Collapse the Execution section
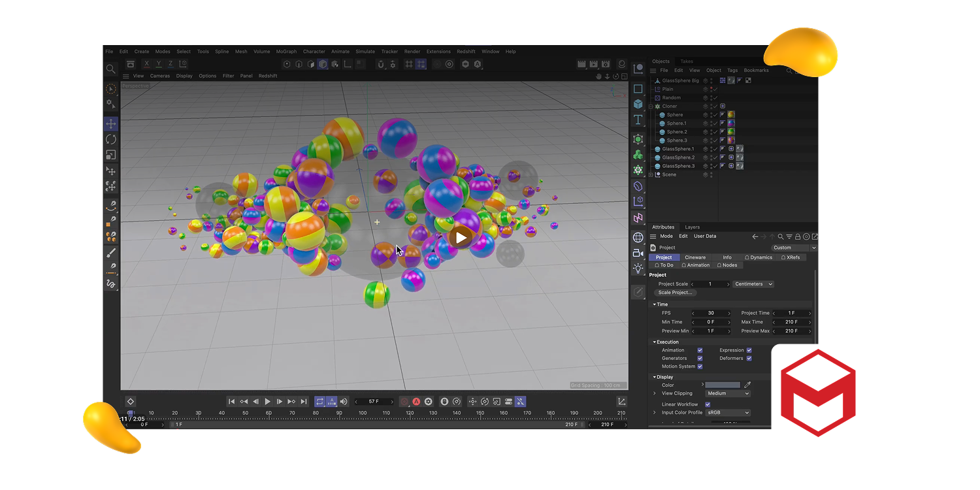 [655, 342]
